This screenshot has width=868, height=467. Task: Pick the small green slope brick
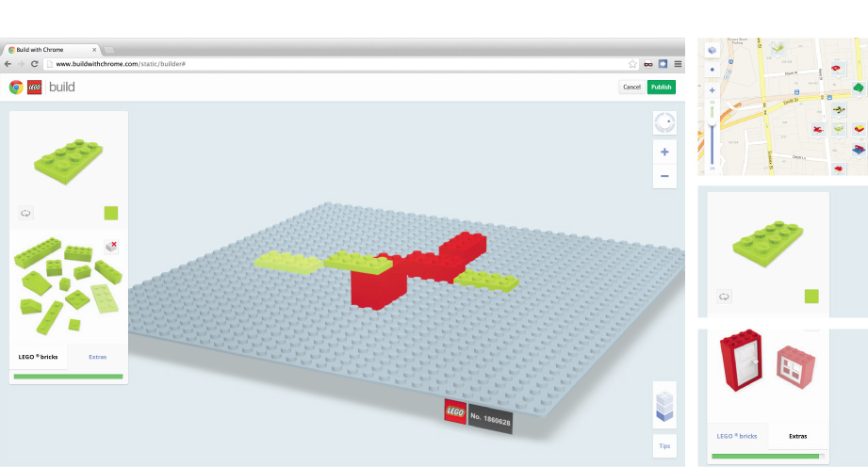tap(30, 306)
